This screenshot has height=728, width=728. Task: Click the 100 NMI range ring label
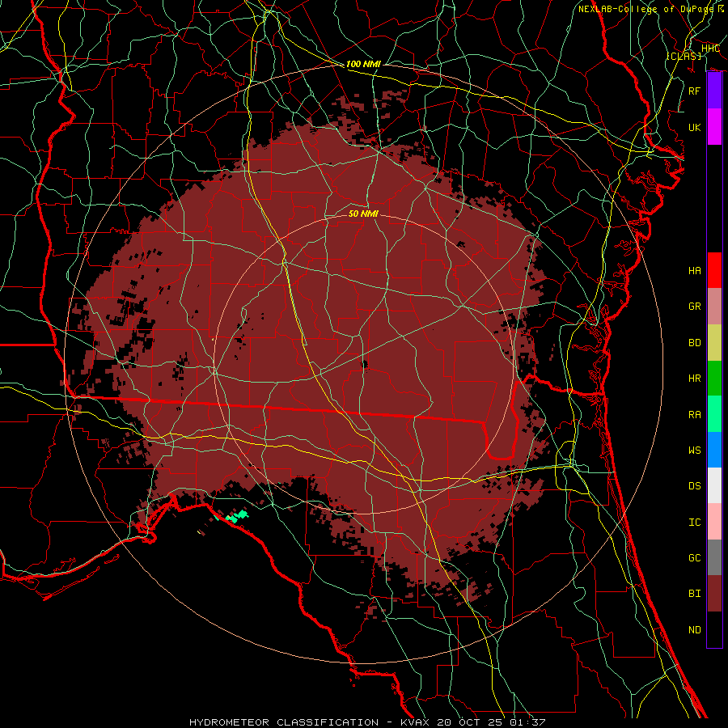click(363, 64)
